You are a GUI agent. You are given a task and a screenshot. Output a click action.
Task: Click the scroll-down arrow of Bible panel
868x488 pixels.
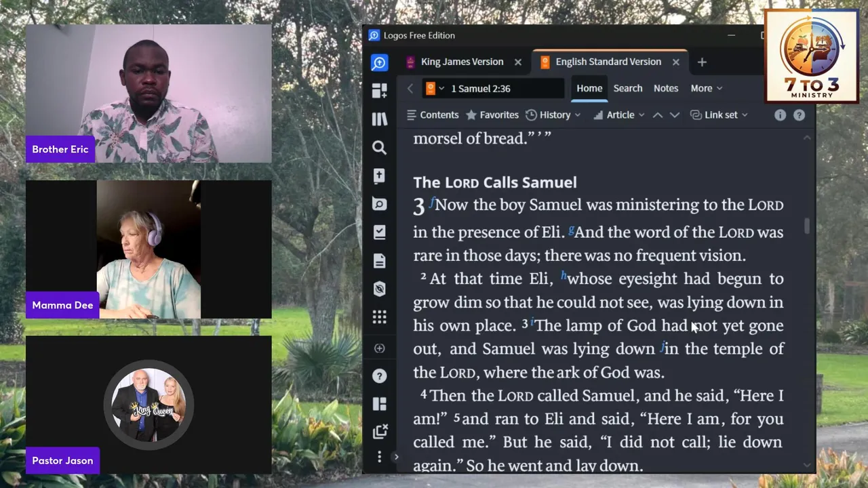tap(807, 465)
